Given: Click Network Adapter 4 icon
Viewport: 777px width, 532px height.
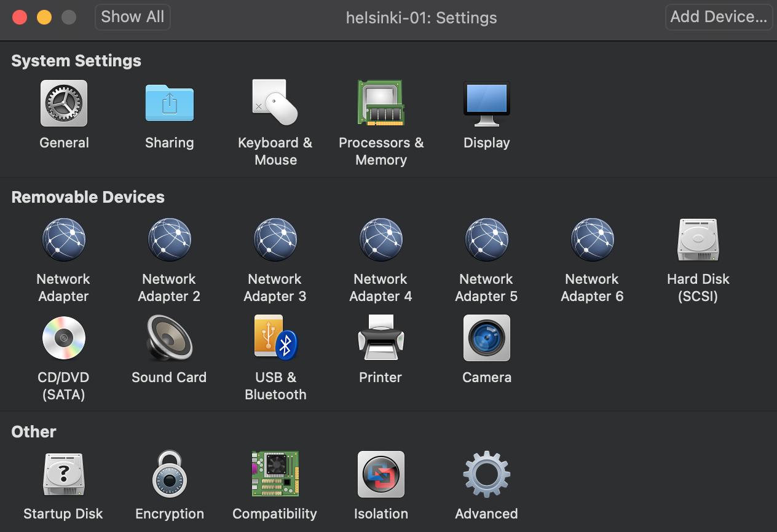Looking at the screenshot, I should 381,240.
